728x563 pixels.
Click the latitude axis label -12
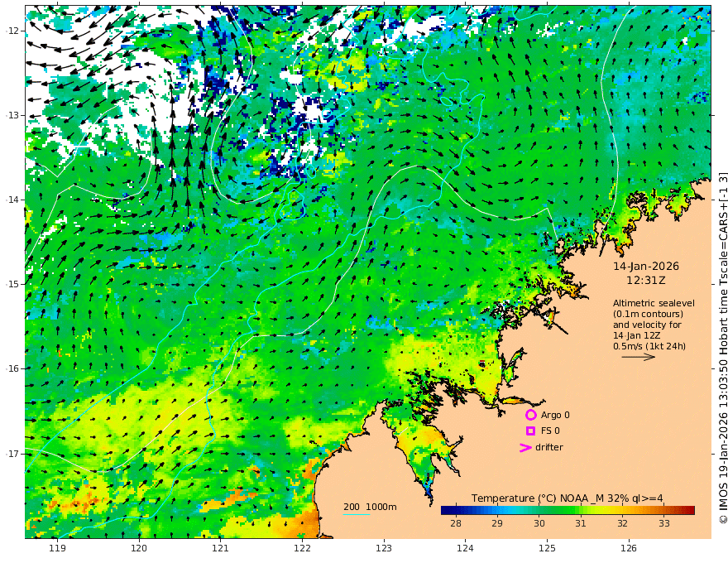(12, 31)
